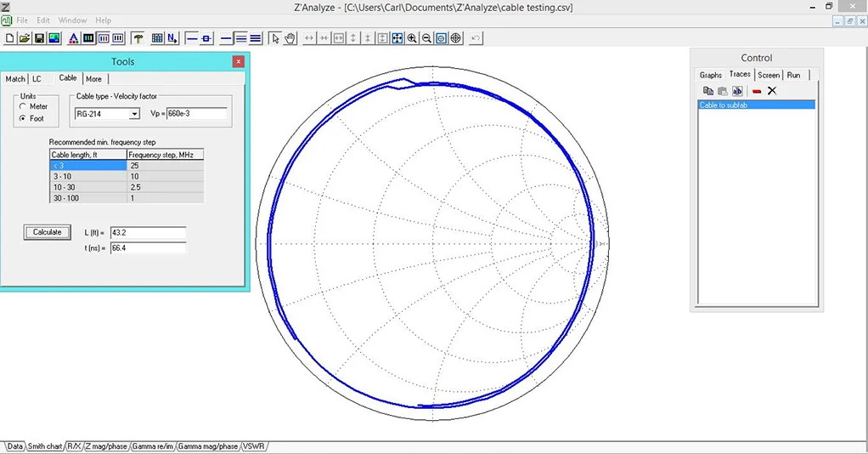Click the fit all four-arrows icon
This screenshot has height=454, width=868.
(397, 38)
